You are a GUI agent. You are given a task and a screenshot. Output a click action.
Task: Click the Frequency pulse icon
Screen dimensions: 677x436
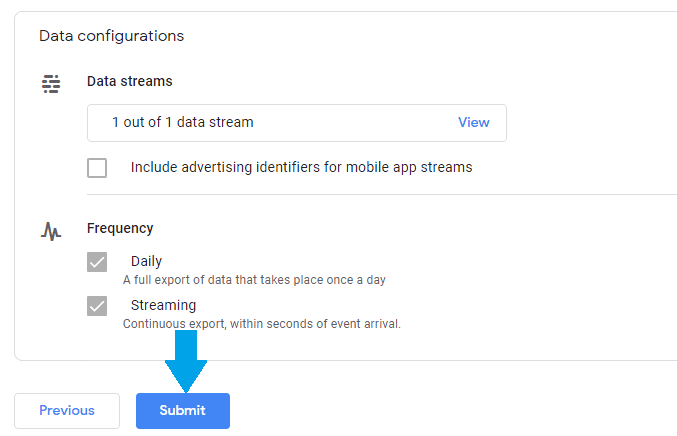51,231
